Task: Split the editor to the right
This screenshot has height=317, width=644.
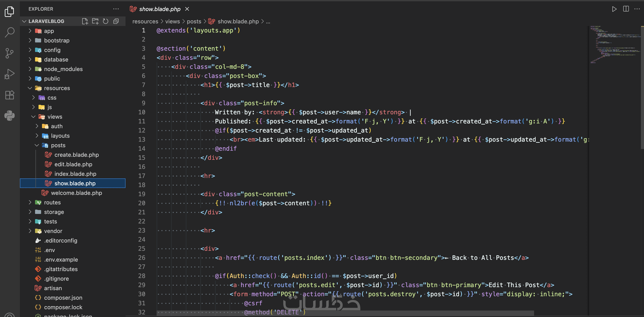Action: tap(626, 9)
